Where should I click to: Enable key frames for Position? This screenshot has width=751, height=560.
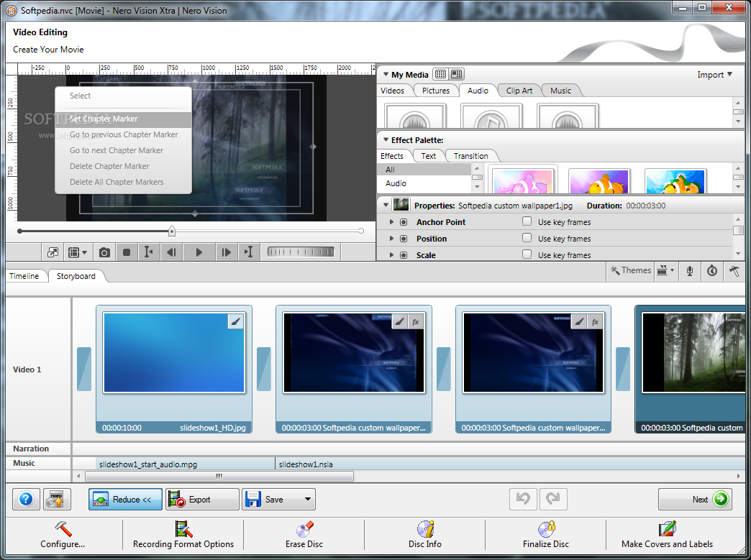[527, 237]
